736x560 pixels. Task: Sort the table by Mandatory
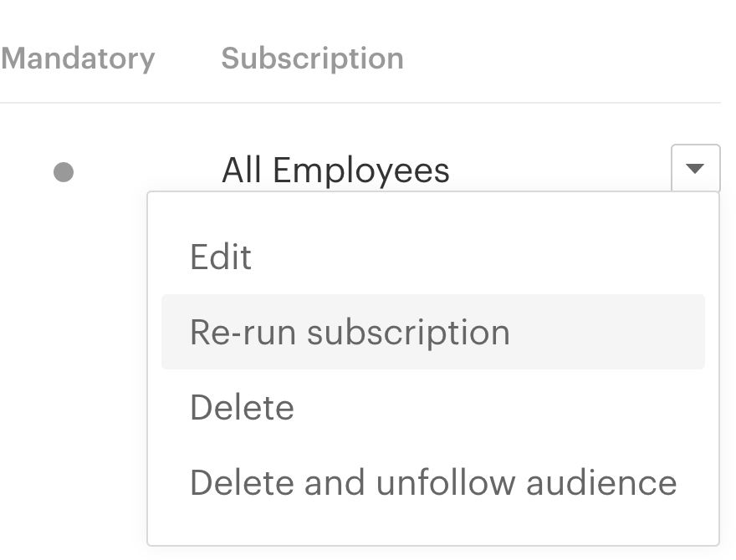click(x=78, y=59)
